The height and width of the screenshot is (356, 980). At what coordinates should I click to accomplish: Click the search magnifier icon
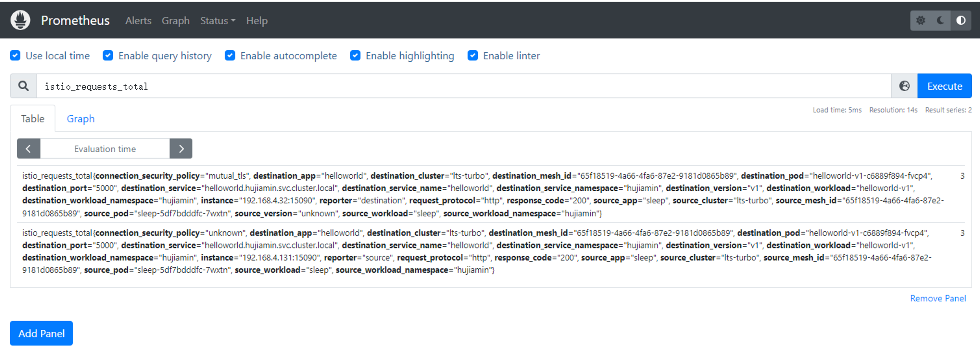pos(24,86)
